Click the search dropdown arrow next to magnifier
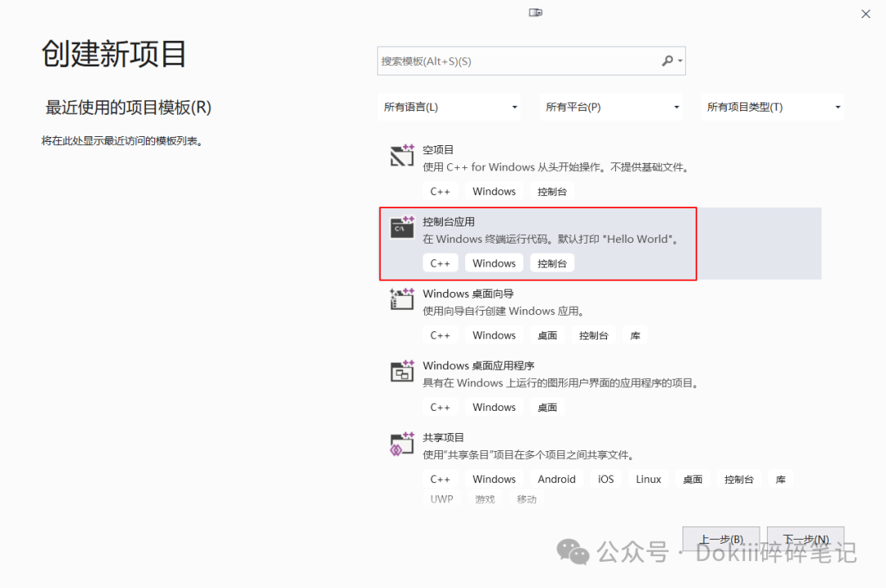The width and height of the screenshot is (886, 588). pos(678,61)
